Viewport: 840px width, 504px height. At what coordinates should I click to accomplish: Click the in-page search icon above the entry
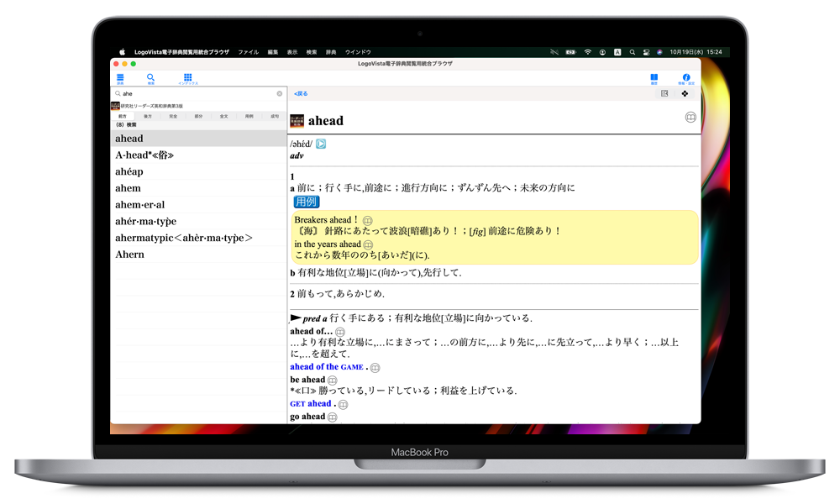664,93
